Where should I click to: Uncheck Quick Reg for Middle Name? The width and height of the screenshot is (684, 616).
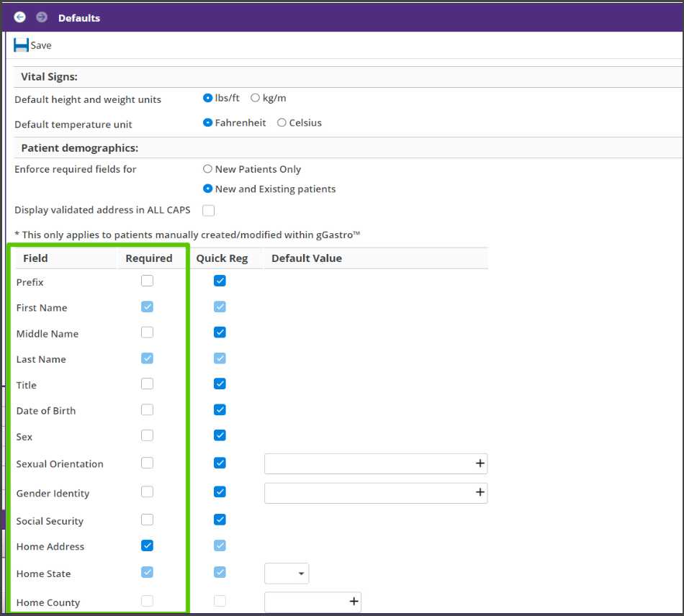pos(220,332)
